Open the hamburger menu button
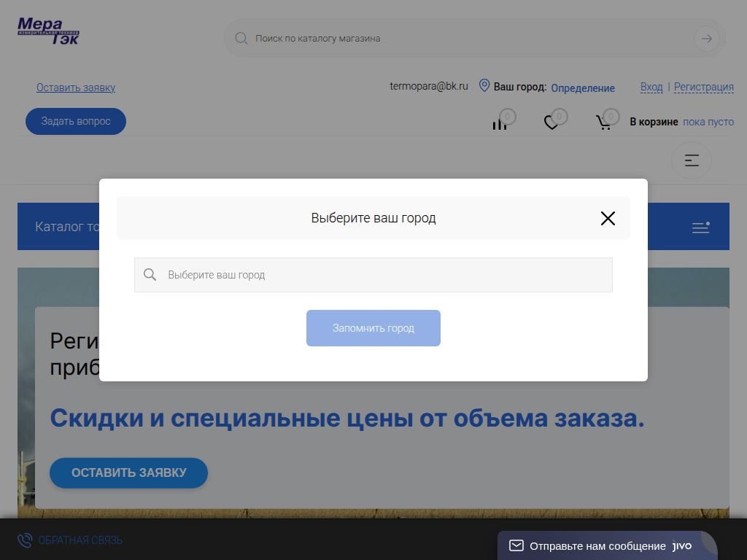 point(691,160)
